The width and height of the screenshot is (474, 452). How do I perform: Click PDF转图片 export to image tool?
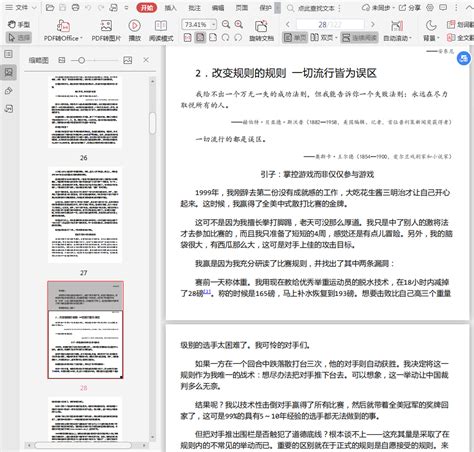[106, 30]
